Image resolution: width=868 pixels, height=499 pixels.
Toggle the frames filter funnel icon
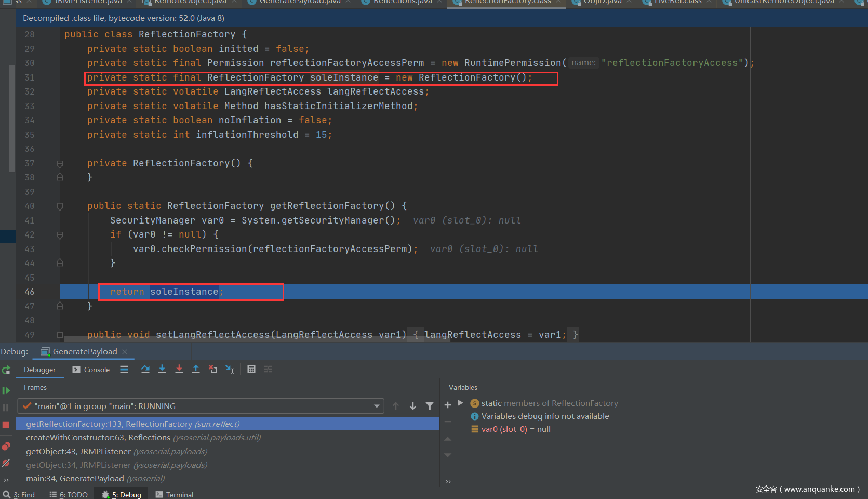430,406
